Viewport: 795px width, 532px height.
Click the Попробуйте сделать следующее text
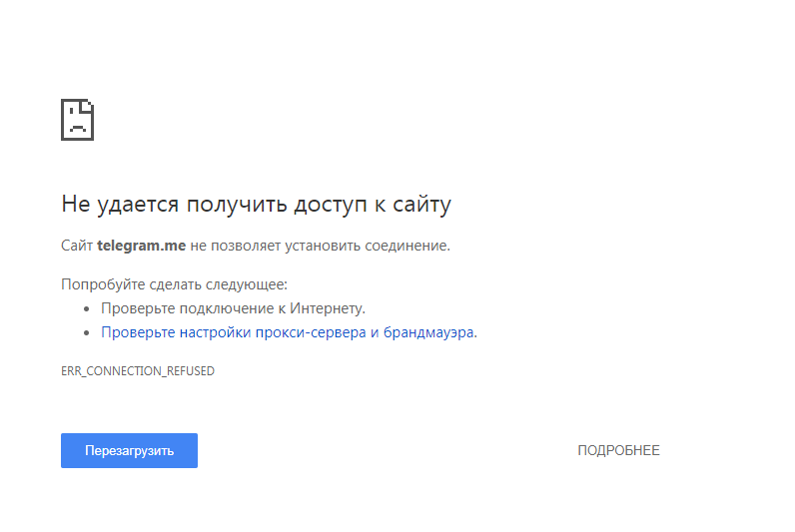(x=174, y=284)
